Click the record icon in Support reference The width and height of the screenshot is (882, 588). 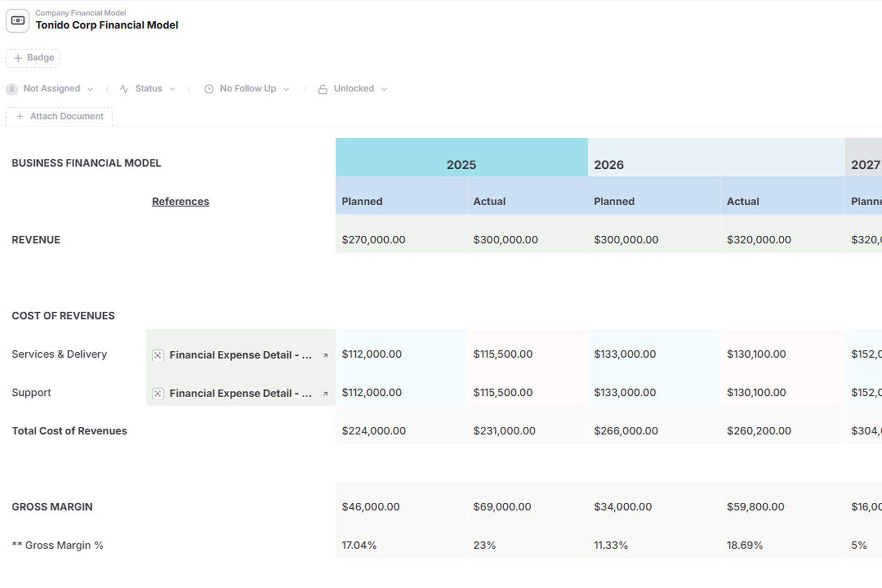[158, 394]
